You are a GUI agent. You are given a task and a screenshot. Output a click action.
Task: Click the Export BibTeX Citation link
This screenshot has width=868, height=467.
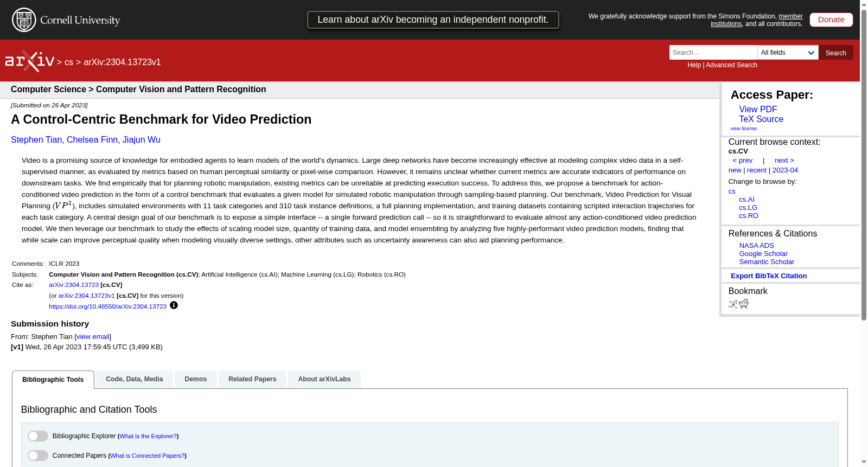769,276
